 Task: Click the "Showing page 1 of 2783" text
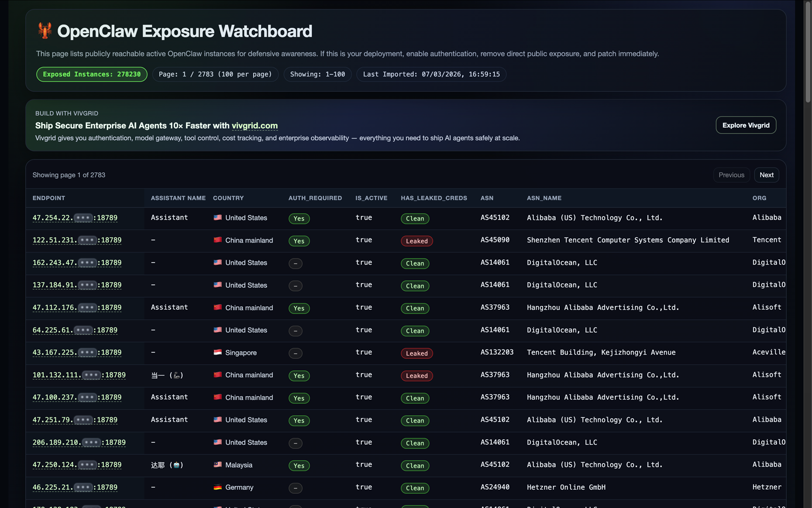69,175
